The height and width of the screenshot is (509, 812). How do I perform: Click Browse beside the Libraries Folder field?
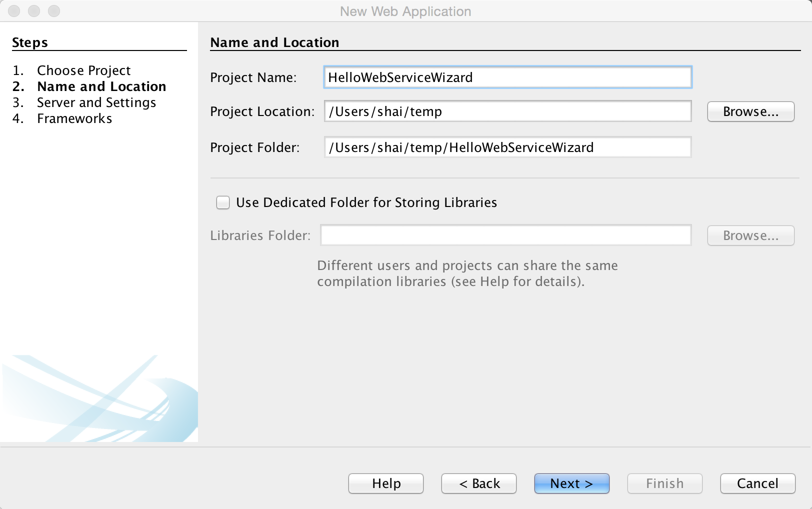tap(750, 235)
